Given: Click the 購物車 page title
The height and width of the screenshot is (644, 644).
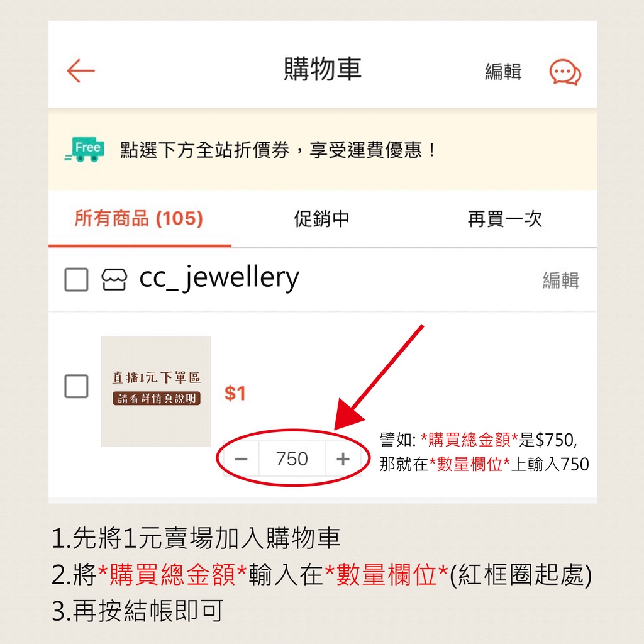Looking at the screenshot, I should point(323,69).
